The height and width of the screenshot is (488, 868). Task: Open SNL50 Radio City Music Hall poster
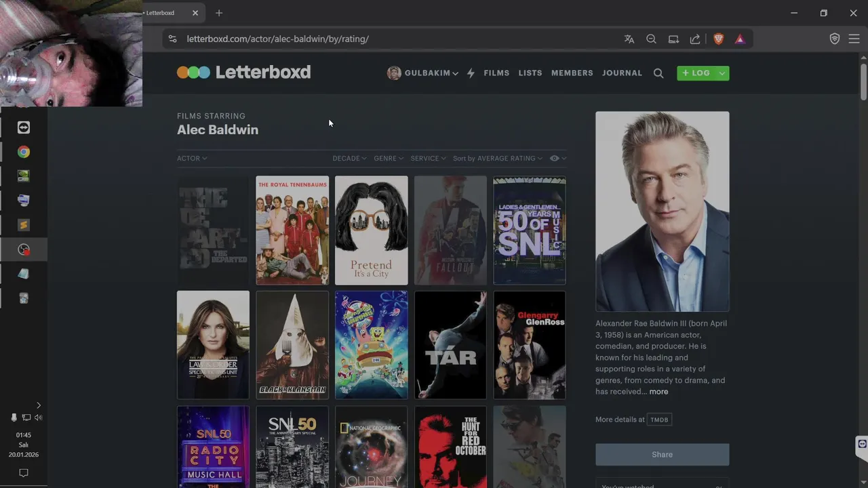[x=213, y=447]
